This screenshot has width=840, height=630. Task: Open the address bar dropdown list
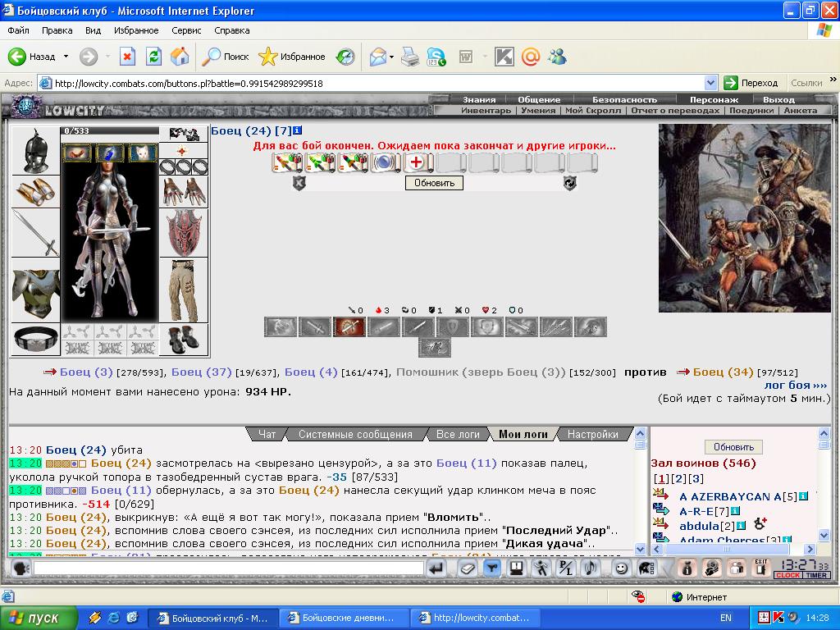point(710,83)
